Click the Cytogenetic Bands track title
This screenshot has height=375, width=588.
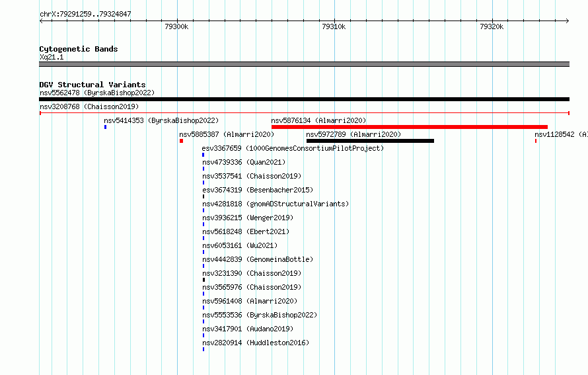pyautogui.click(x=79, y=49)
